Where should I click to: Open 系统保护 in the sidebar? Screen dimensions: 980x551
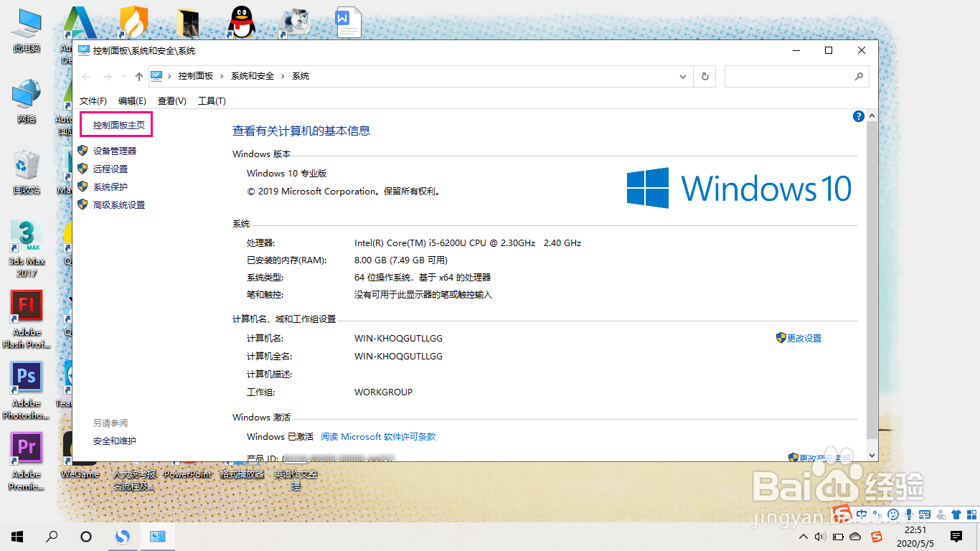click(x=110, y=187)
